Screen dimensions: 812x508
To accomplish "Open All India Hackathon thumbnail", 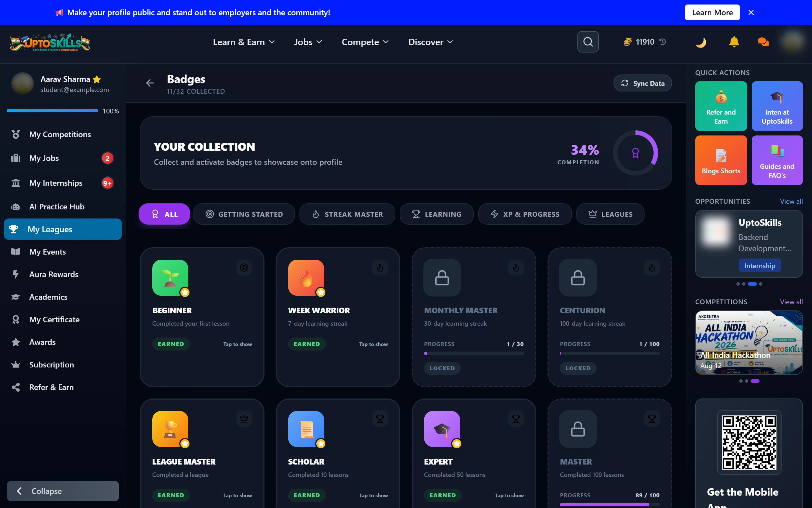I will [749, 342].
